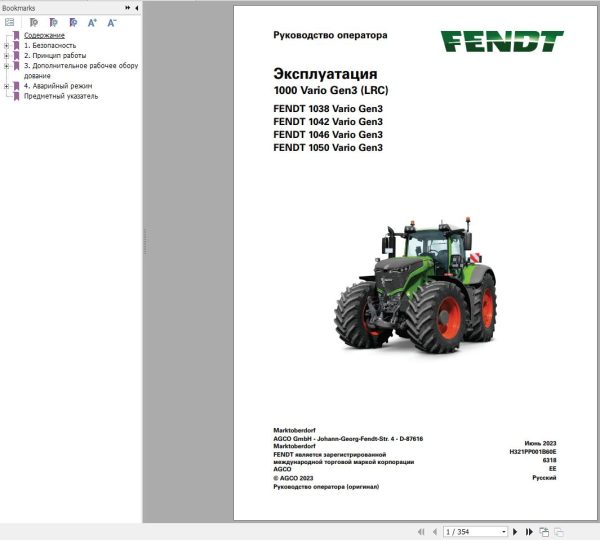Click the Руководство оператора title text

330,35
